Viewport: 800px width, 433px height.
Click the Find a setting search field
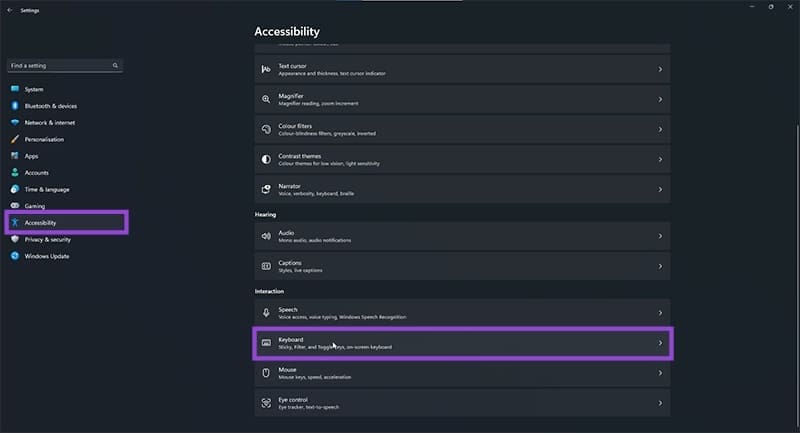[65, 65]
